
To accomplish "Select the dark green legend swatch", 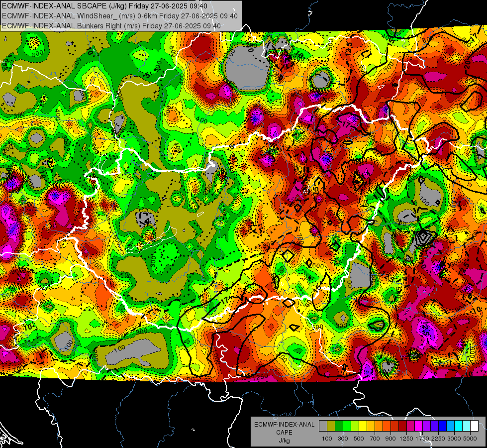I will pyautogui.click(x=339, y=426).
